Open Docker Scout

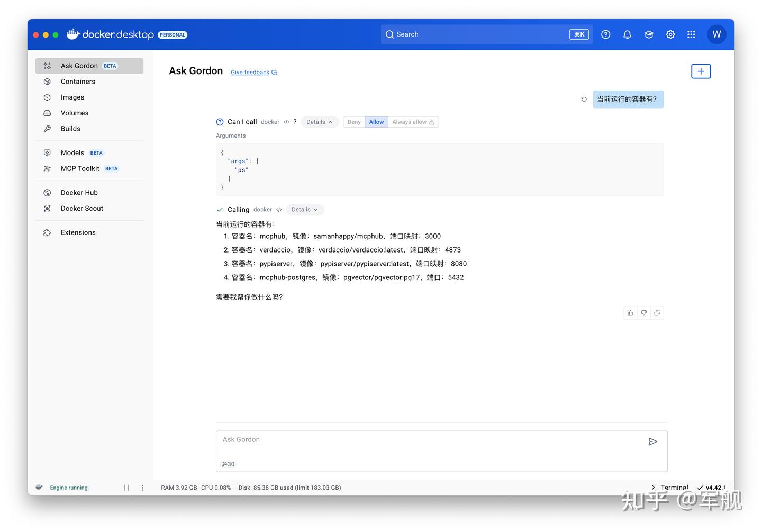pyautogui.click(x=81, y=208)
